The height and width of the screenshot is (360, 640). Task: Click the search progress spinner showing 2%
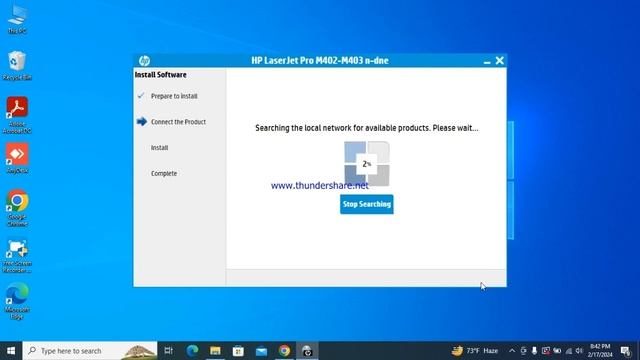click(x=367, y=164)
